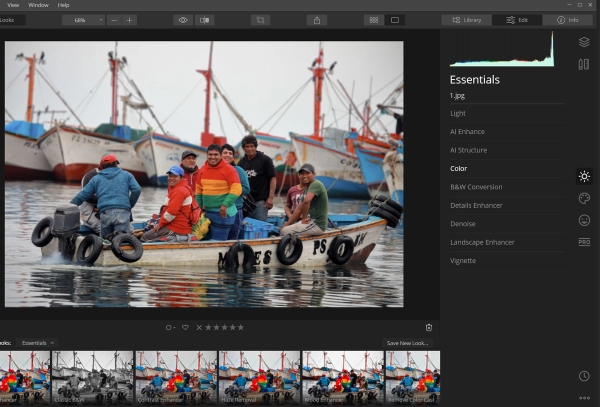Click the histogram graph
Viewport: 600px width, 407px height.
[502, 49]
